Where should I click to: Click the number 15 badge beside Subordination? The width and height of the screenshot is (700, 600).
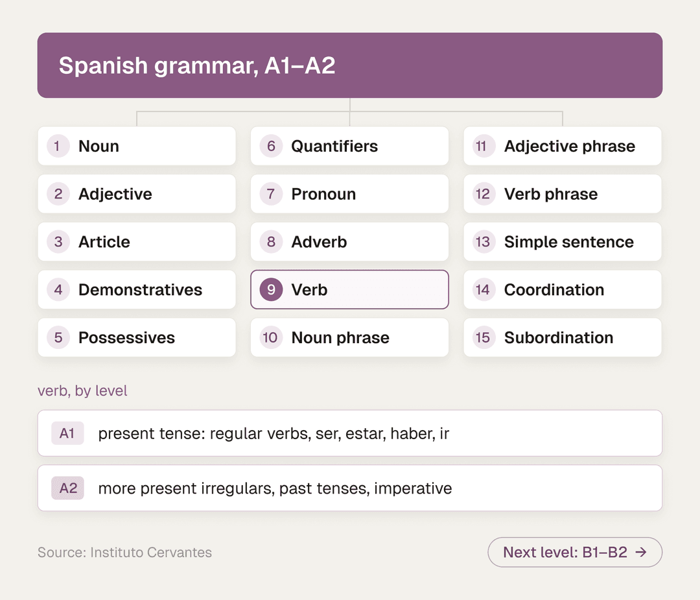pyautogui.click(x=484, y=337)
